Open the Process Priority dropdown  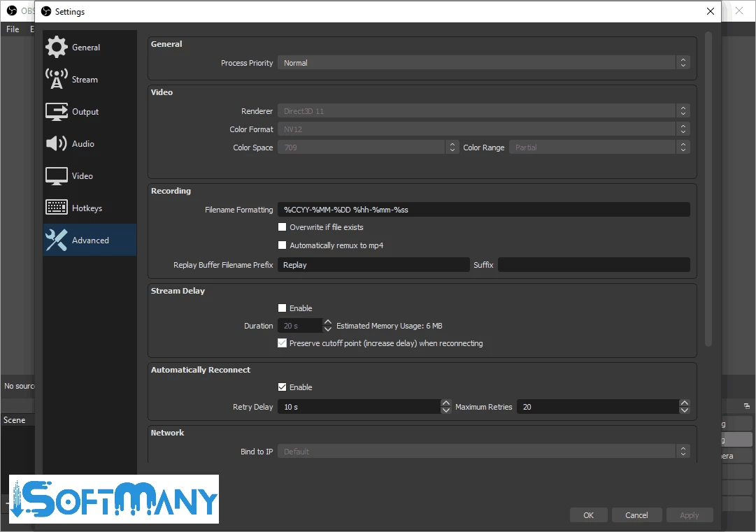point(483,63)
